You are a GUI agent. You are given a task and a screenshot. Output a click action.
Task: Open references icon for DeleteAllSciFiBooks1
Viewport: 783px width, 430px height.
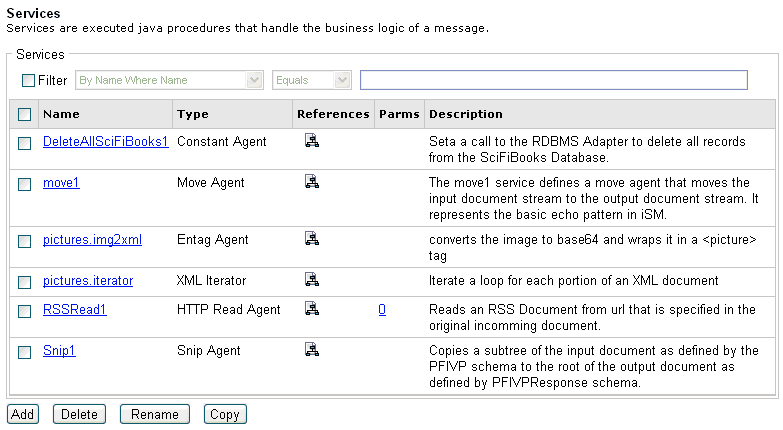312,141
